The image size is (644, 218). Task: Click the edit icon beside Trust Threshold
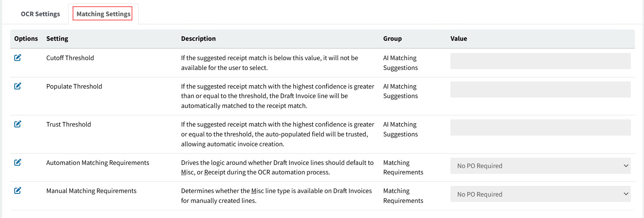(x=18, y=123)
